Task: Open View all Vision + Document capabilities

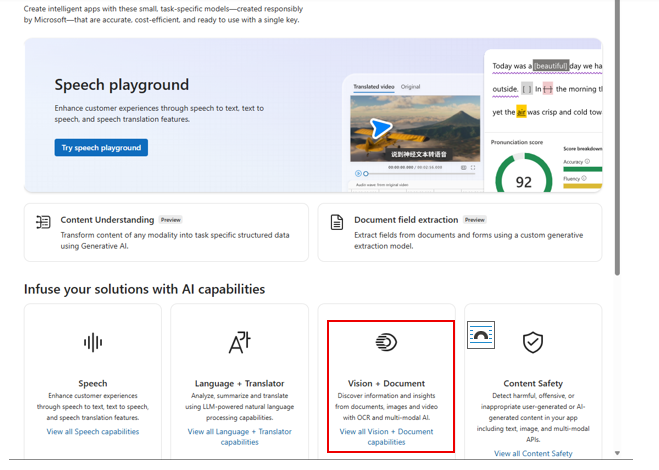Action: (386, 437)
